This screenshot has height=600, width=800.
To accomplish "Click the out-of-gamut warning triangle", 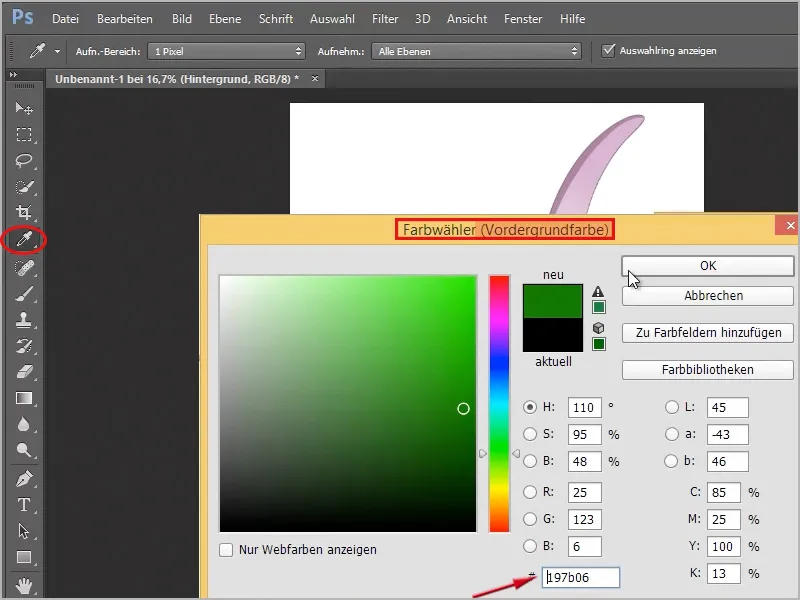I will tap(598, 292).
